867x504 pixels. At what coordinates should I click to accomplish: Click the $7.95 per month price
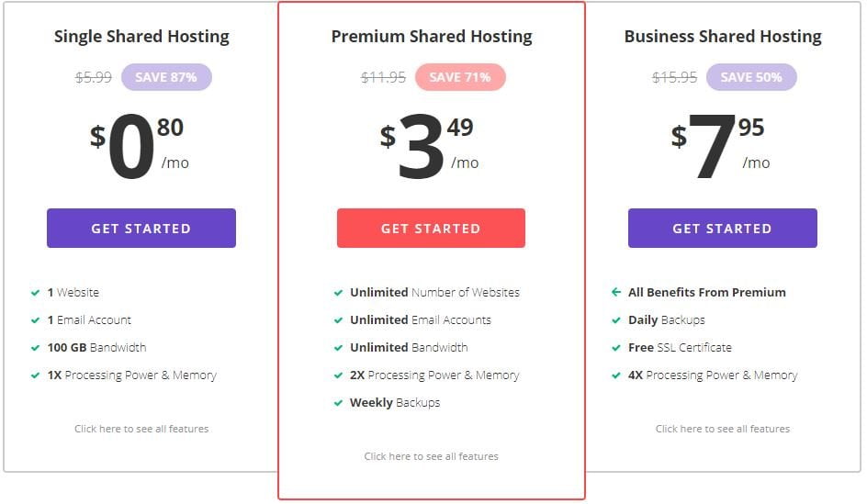click(719, 147)
